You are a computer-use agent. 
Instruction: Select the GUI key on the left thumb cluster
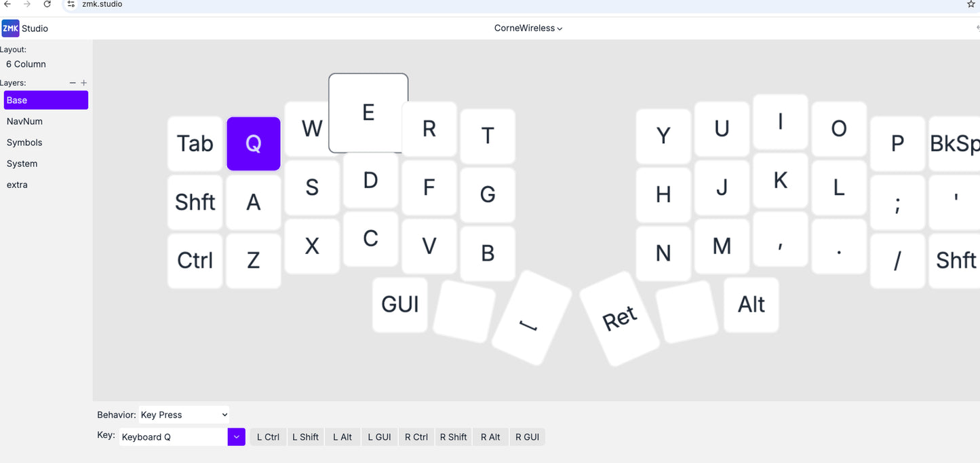pos(399,305)
